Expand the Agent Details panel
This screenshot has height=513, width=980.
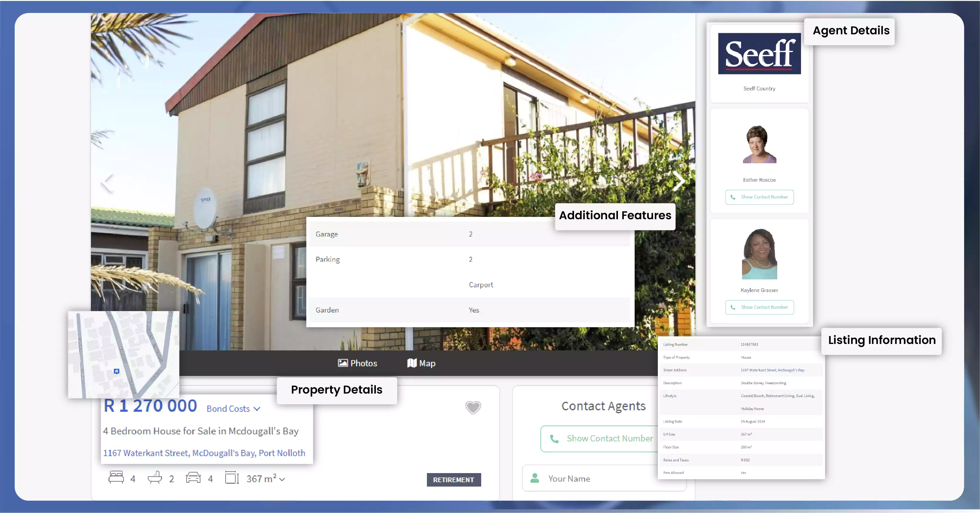(x=850, y=30)
